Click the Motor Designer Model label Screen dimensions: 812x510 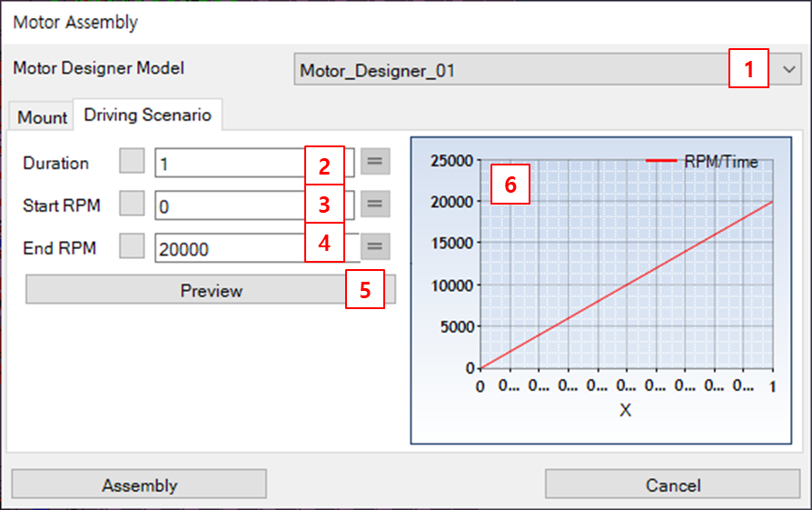pos(98,68)
